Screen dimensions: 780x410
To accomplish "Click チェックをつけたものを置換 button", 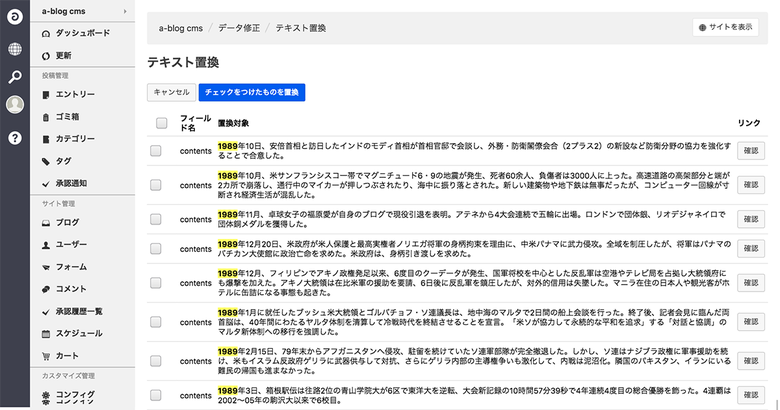I will coord(252,92).
